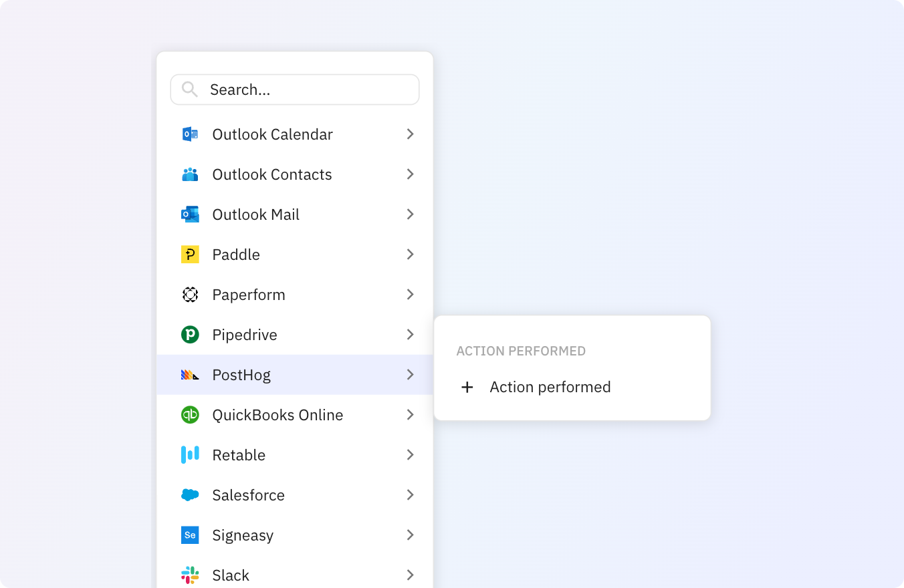The height and width of the screenshot is (588, 904).
Task: Click the Outlook Calendar app icon
Action: tap(190, 134)
